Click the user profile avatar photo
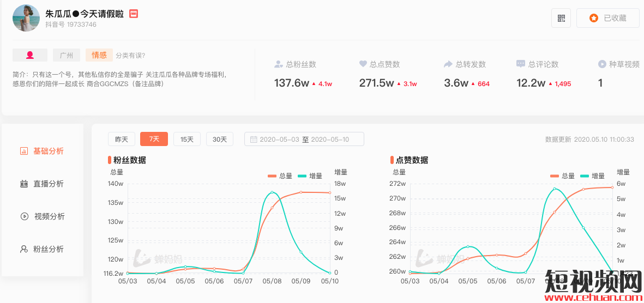Image resolution: width=644 pixels, height=303 pixels. click(26, 18)
